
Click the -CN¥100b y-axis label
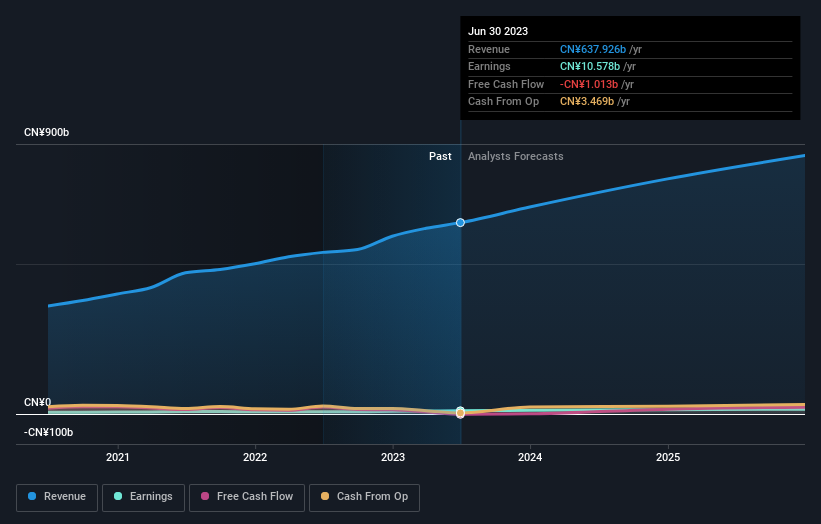(x=48, y=432)
